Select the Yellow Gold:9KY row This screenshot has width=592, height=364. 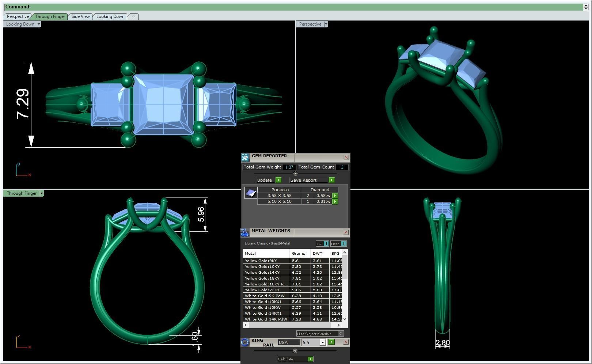pos(293,261)
